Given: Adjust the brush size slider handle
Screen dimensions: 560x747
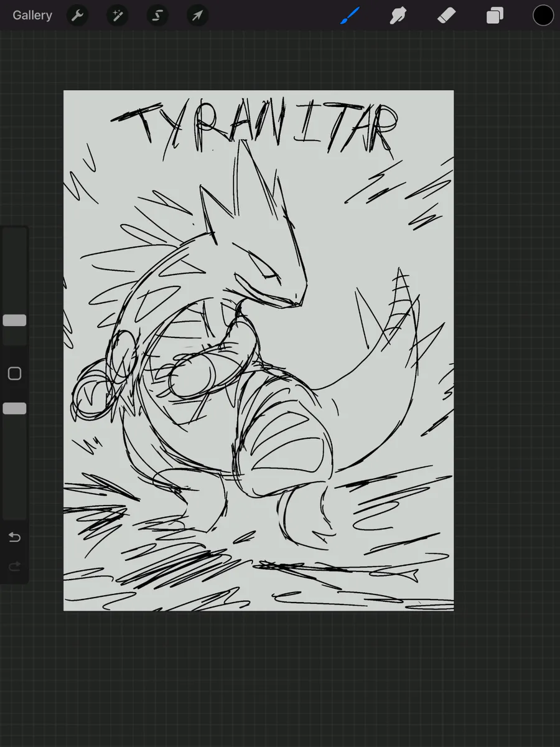Looking at the screenshot, I should click(14, 321).
